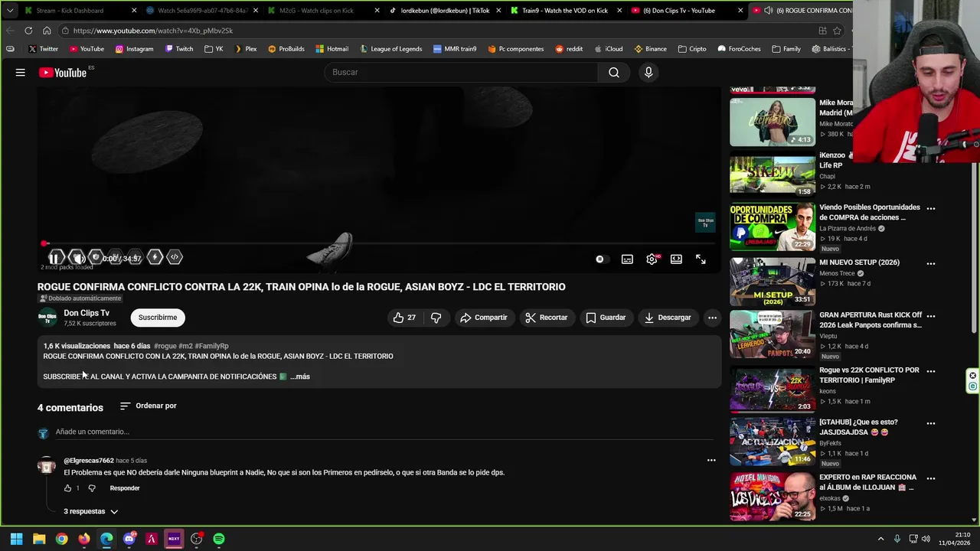Open Discord from taskbar
The width and height of the screenshot is (980, 551).
tap(129, 539)
